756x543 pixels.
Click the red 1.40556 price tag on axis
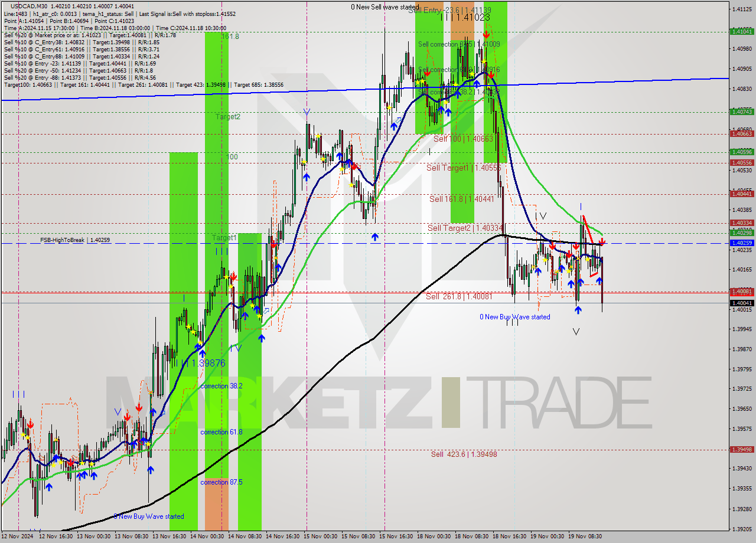click(x=741, y=162)
